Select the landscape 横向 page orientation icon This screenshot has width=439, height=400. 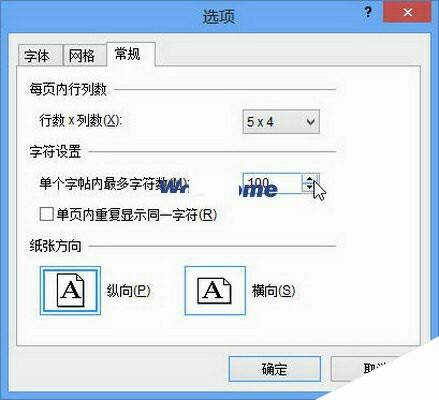coord(215,290)
